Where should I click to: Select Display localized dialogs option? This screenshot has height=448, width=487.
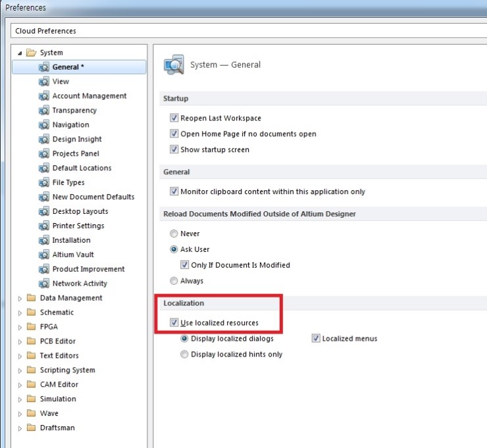coord(184,338)
